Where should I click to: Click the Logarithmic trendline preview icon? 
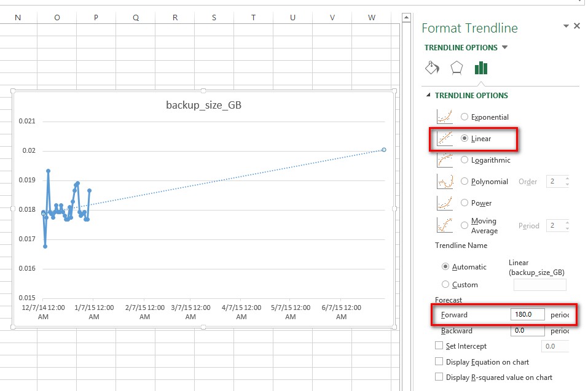click(445, 160)
